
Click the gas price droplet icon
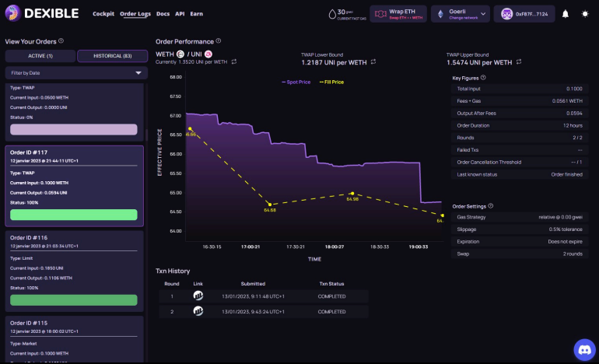(332, 14)
